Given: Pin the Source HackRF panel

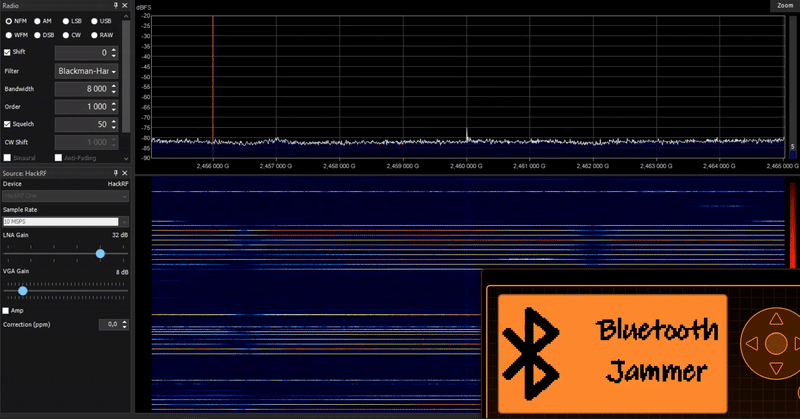Looking at the screenshot, I should (x=115, y=173).
